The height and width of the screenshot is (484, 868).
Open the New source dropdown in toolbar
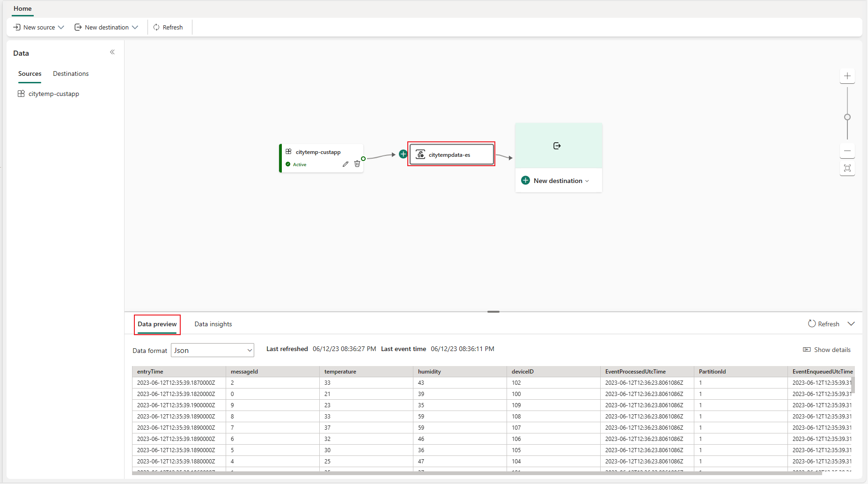(x=39, y=27)
